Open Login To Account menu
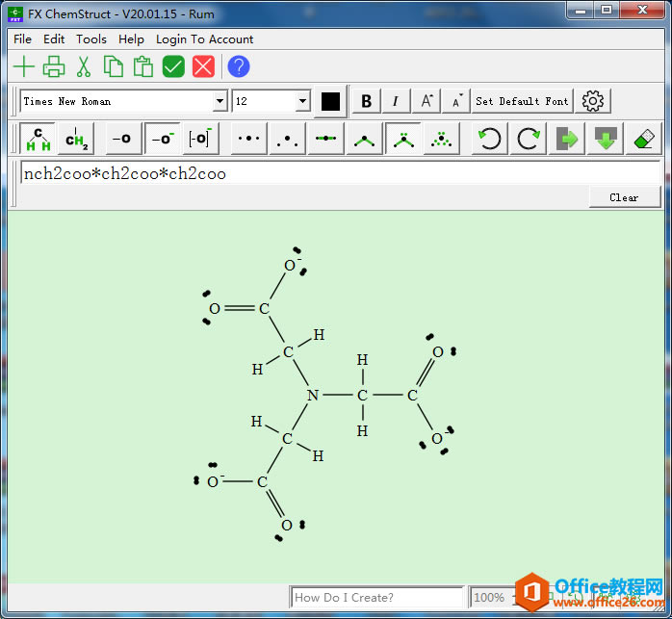Image resolution: width=672 pixels, height=619 pixels. (x=204, y=39)
